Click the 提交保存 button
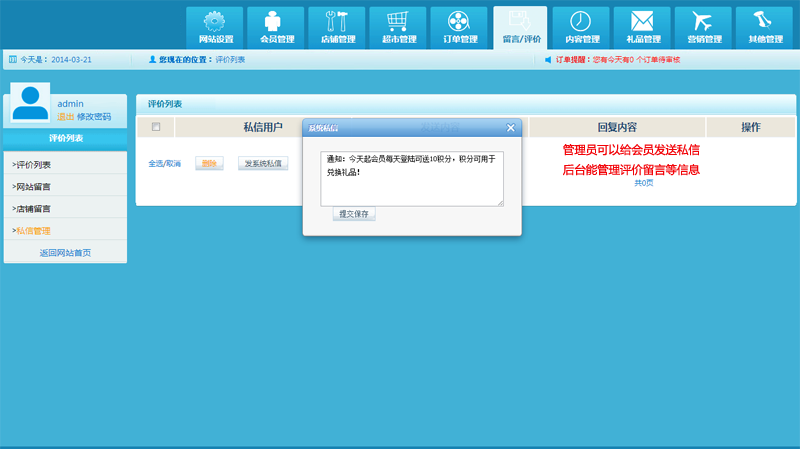The width and height of the screenshot is (800, 449). coord(354,214)
